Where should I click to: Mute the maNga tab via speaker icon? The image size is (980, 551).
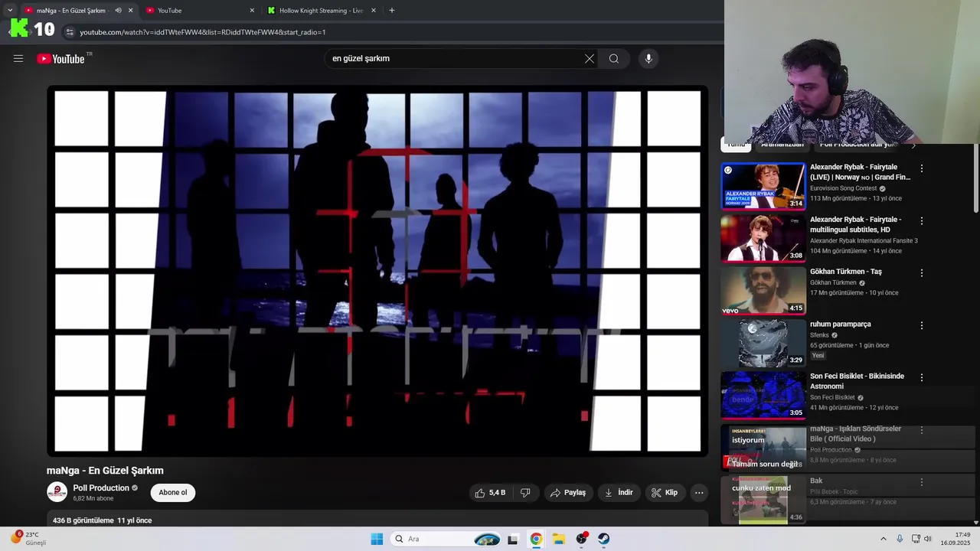[x=118, y=11]
